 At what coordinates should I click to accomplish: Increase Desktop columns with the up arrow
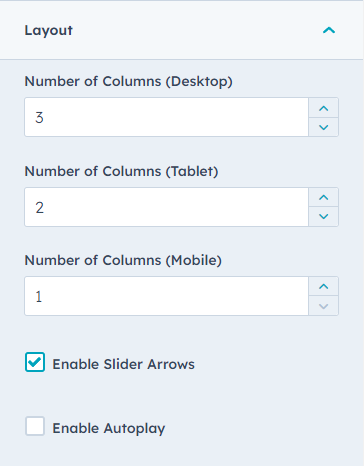click(323, 108)
